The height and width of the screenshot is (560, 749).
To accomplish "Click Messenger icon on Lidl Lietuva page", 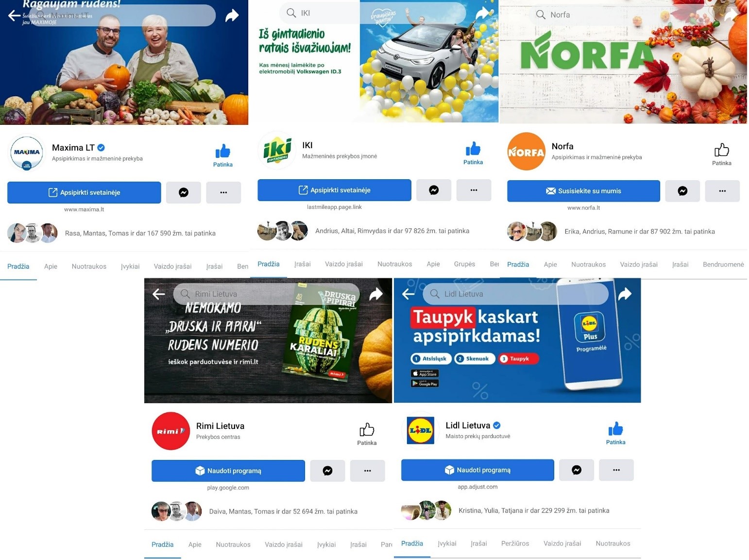I will (577, 470).
